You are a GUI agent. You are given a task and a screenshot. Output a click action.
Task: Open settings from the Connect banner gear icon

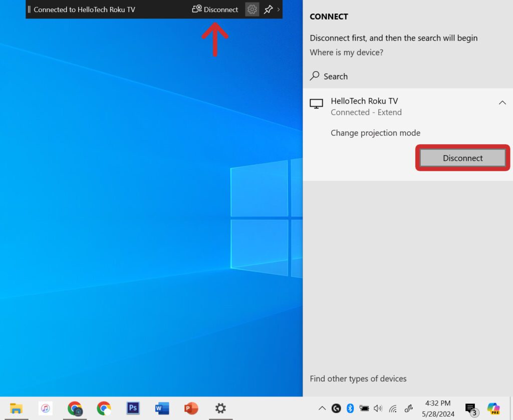point(251,9)
